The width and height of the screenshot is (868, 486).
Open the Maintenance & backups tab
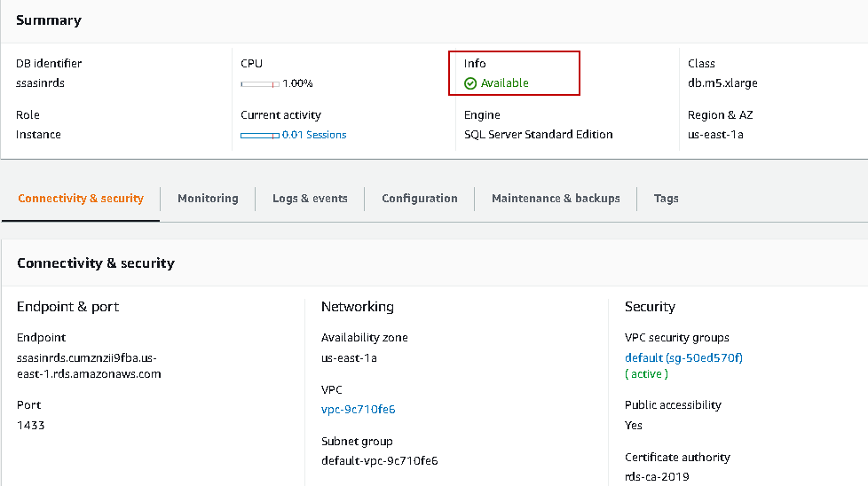[x=556, y=199]
